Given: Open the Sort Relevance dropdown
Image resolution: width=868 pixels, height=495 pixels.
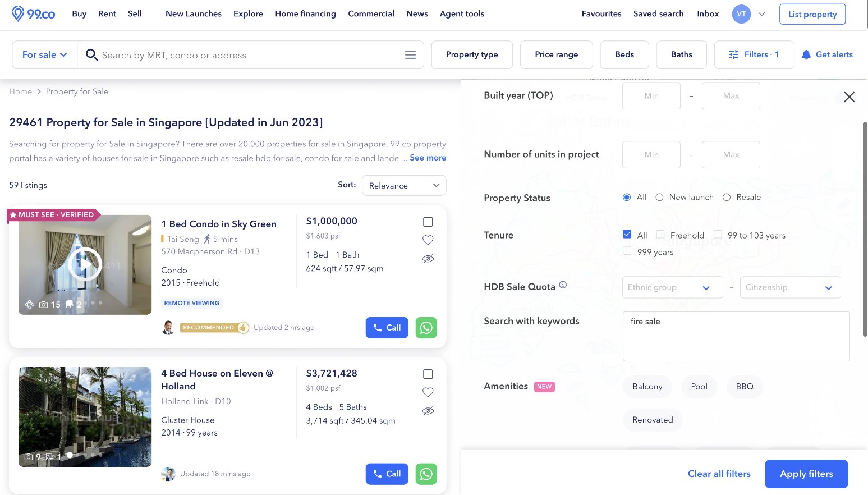Looking at the screenshot, I should pyautogui.click(x=404, y=186).
